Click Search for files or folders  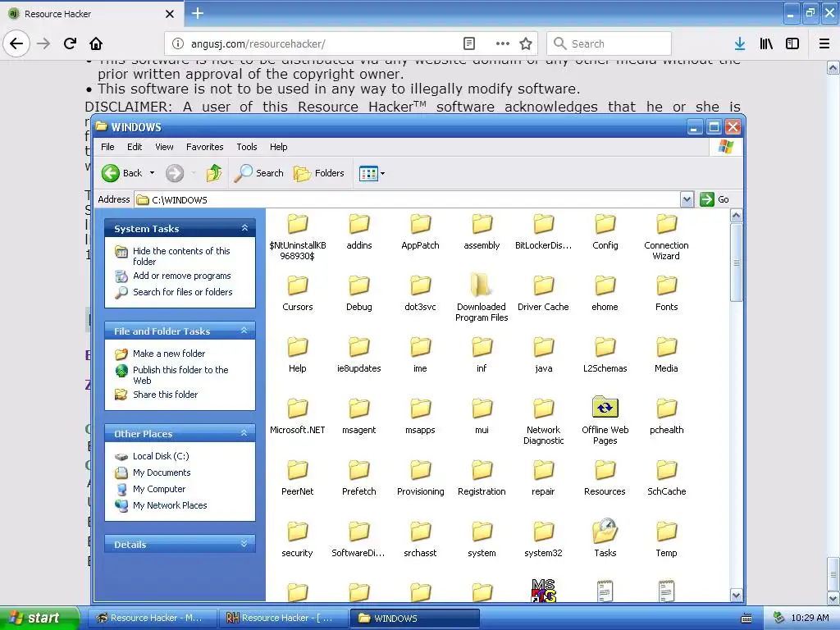[183, 292]
